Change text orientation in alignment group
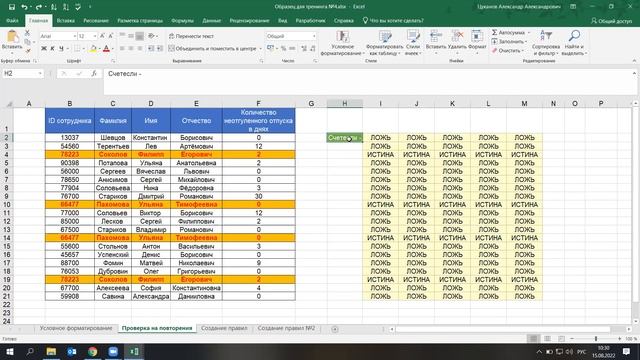Viewport: 640px width, 360px height. click(151, 36)
